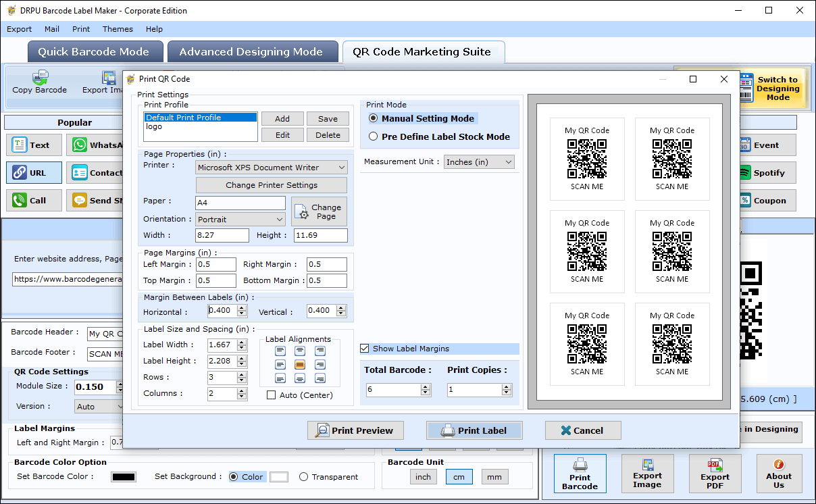
Task: Select top-right label alignment
Action: pyautogui.click(x=320, y=351)
